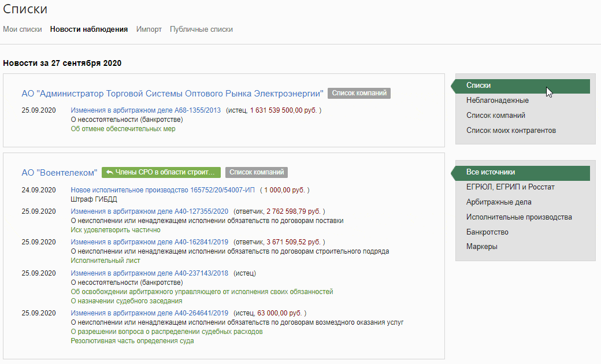Viewport: 601px width, 364px height.
Task: Filter by Неблагонадежные list
Action: (x=498, y=101)
